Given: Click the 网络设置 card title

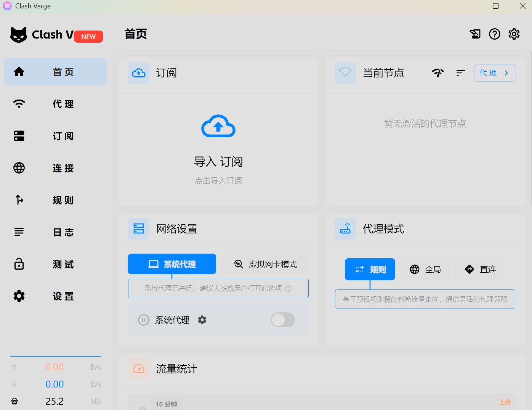Looking at the screenshot, I should pos(177,228).
